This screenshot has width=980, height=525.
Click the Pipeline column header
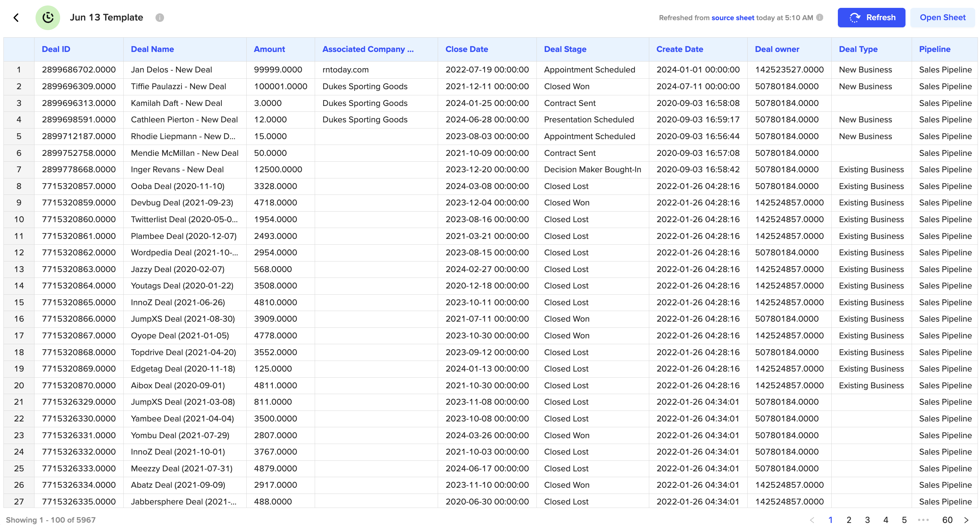[x=935, y=49]
